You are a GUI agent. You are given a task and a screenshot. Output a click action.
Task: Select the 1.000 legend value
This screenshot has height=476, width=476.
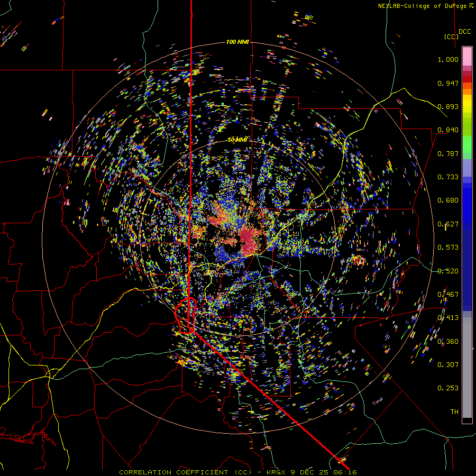pos(448,59)
